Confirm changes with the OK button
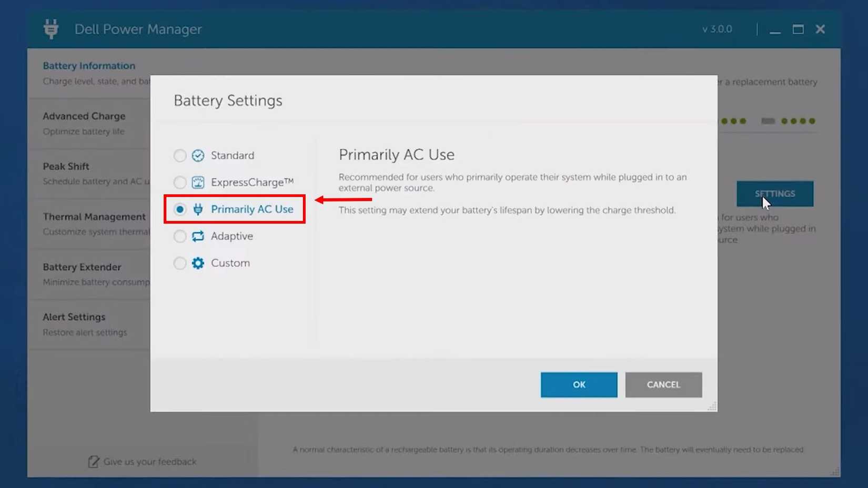The image size is (868, 488). (x=579, y=384)
